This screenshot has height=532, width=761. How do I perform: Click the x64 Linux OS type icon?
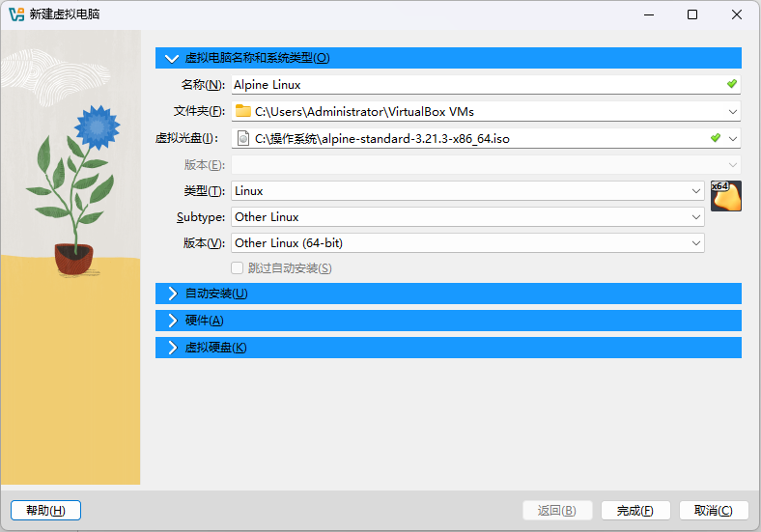[x=726, y=196]
